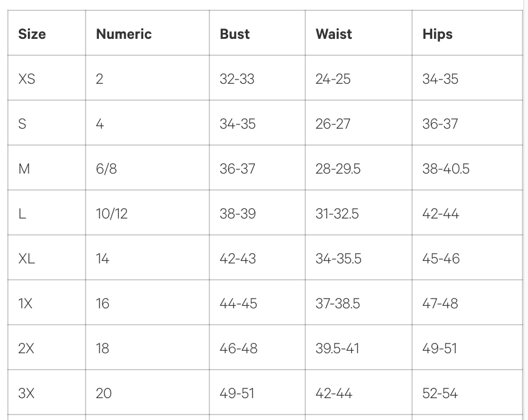The width and height of the screenshot is (528, 420).
Task: Select the S size row label
Action: (22, 124)
